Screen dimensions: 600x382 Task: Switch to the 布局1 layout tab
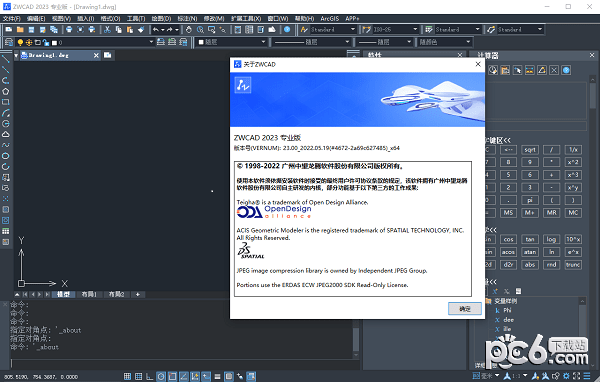pos(89,294)
